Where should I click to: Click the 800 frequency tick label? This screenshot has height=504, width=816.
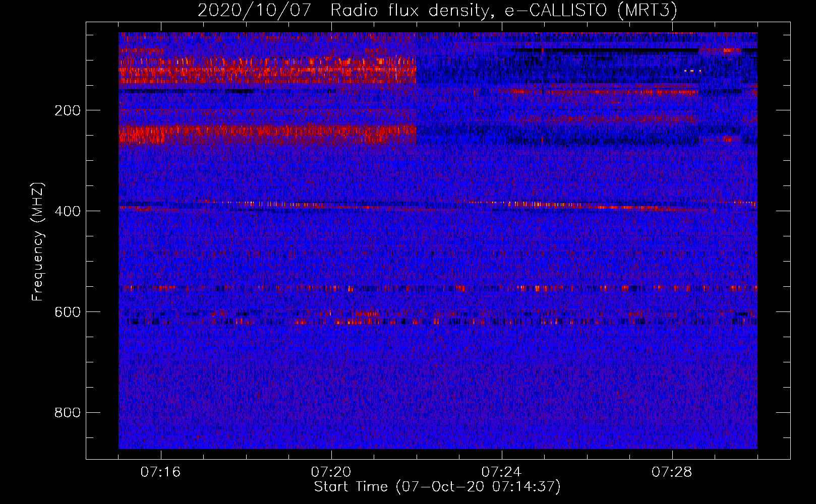pyautogui.click(x=68, y=413)
